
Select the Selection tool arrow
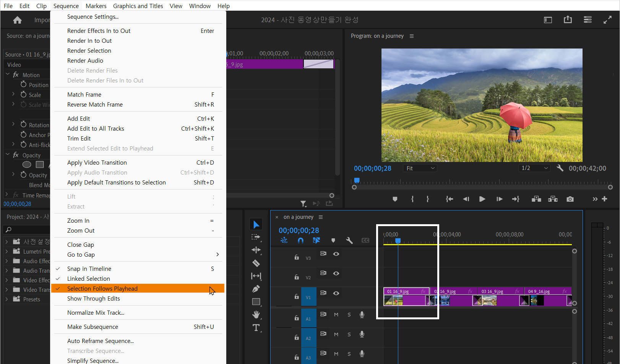tap(256, 225)
